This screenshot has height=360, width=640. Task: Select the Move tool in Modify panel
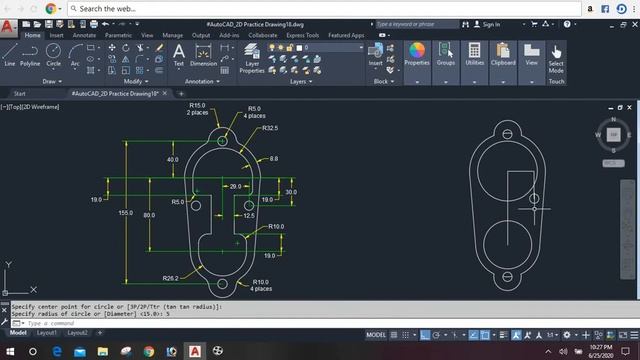pos(112,48)
